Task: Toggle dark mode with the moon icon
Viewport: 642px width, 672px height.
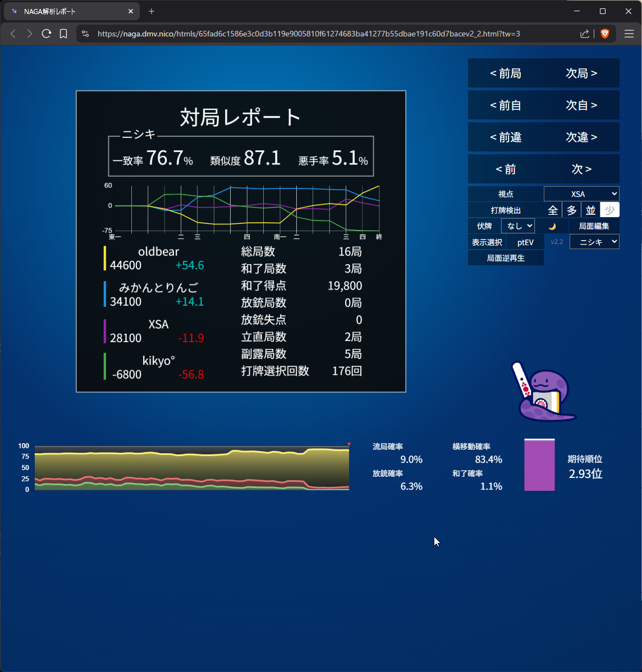Action: [x=552, y=226]
